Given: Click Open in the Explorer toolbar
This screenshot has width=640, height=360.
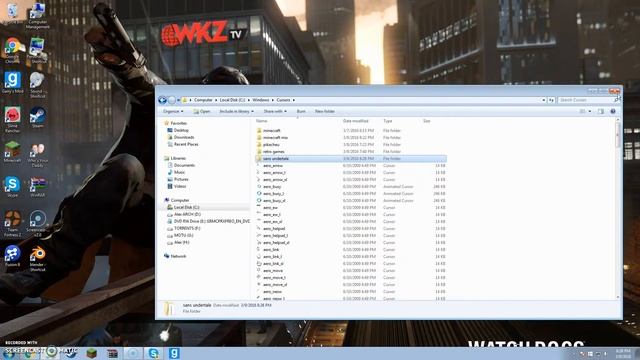Looking at the screenshot, I should coord(202,111).
